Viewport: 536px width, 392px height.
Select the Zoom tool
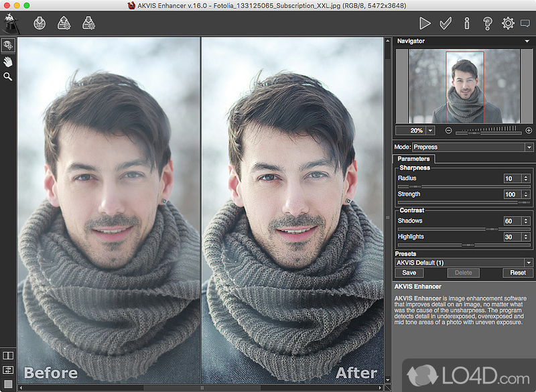coord(8,76)
